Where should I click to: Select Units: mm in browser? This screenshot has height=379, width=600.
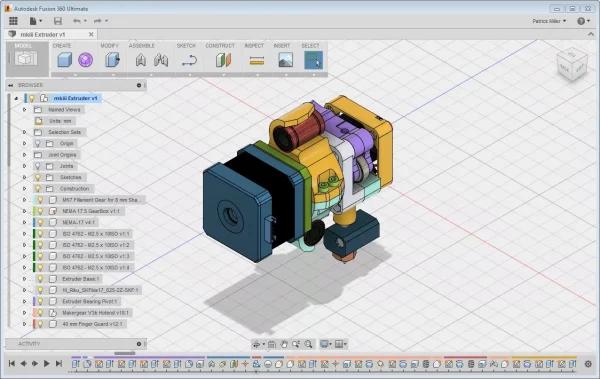[x=60, y=121]
